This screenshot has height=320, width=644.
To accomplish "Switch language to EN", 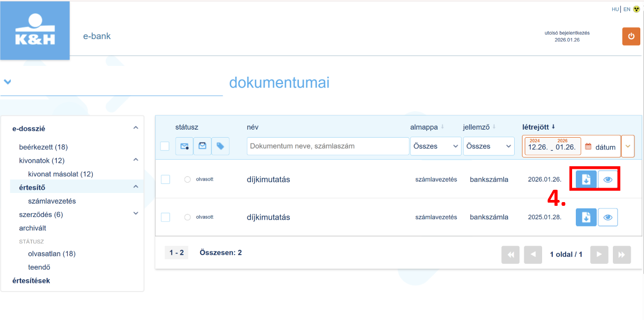I will click(x=626, y=9).
